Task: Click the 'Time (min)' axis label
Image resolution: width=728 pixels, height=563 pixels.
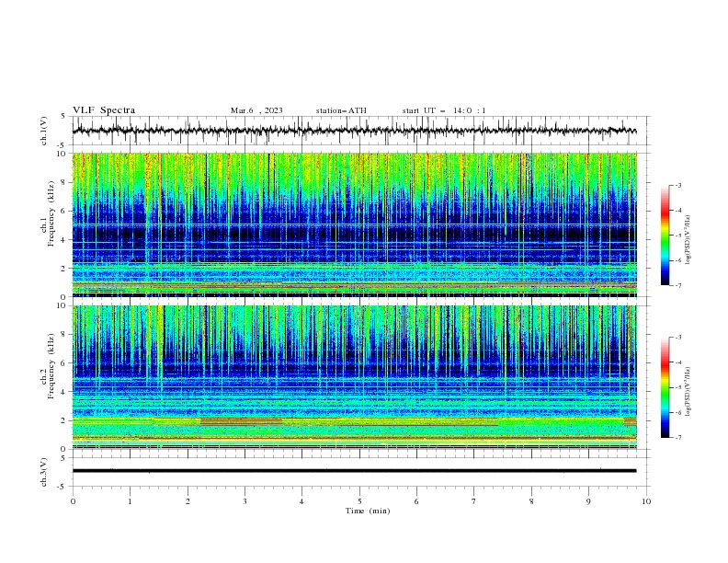Action: click(368, 511)
